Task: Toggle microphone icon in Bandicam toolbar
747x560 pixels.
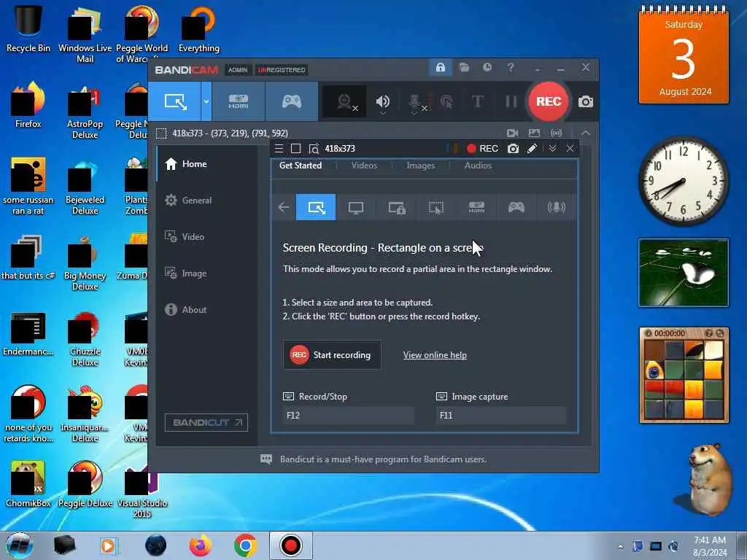Action: tap(415, 102)
